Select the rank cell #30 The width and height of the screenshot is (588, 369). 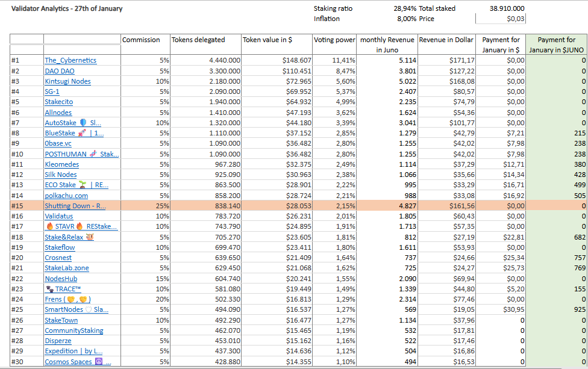pos(27,362)
